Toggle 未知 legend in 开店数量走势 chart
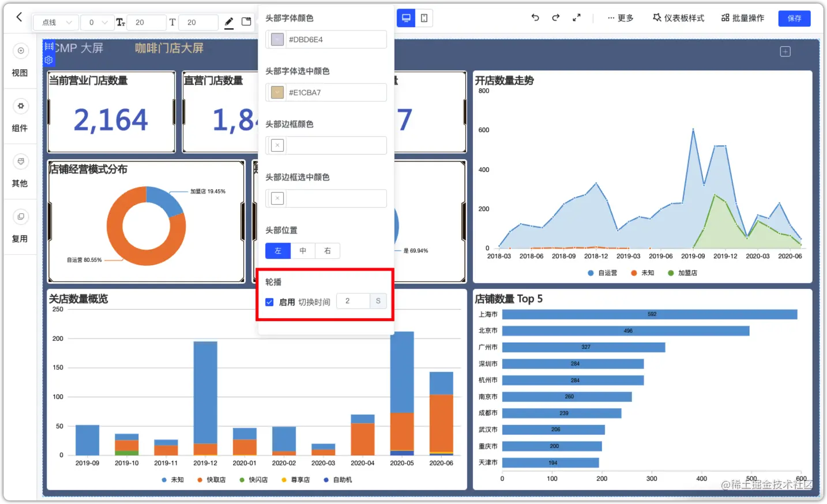This screenshot has height=504, width=827. click(642, 273)
